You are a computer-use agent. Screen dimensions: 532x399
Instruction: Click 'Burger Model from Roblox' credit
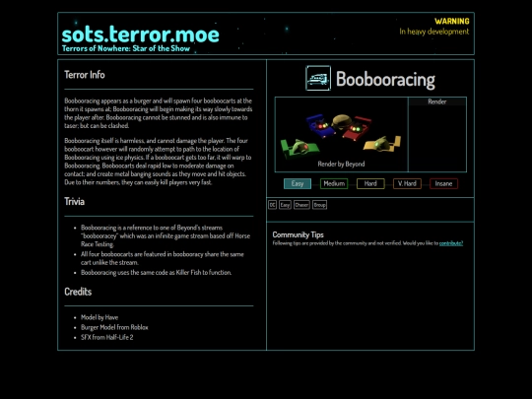coord(114,327)
